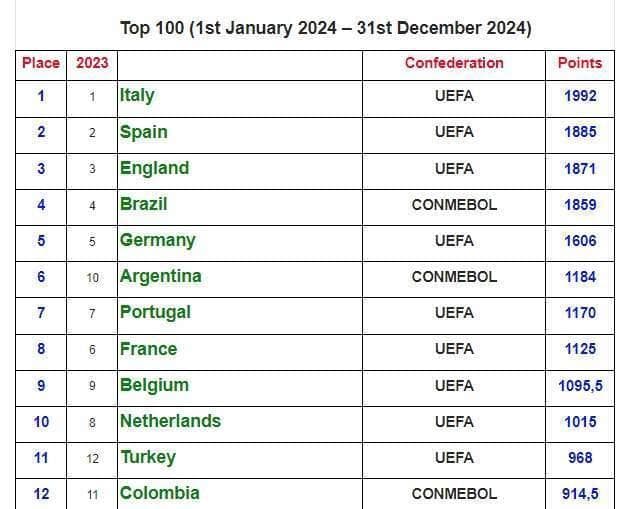This screenshot has height=509, width=631.
Task: Open the Belgium link
Action: [155, 385]
